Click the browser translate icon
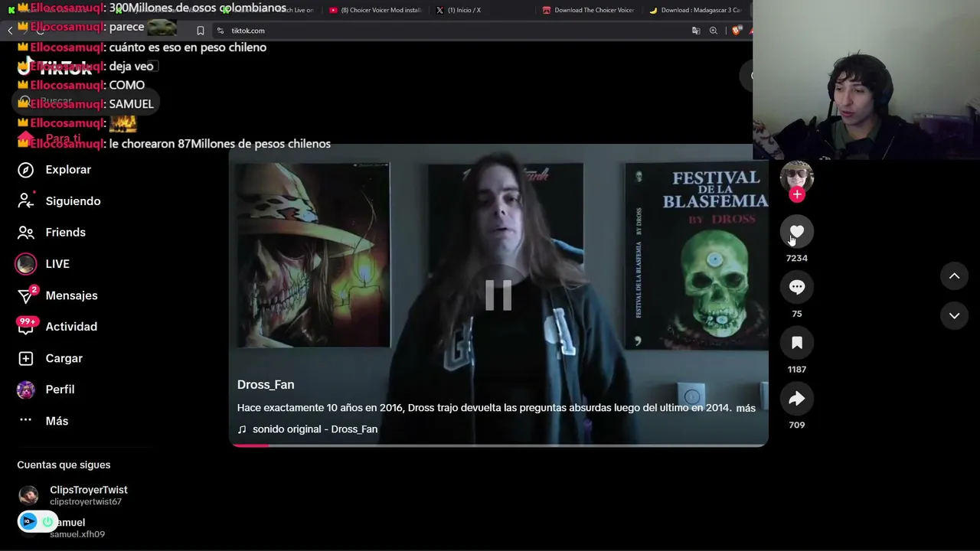Screen dimensions: 980x551 point(696,31)
